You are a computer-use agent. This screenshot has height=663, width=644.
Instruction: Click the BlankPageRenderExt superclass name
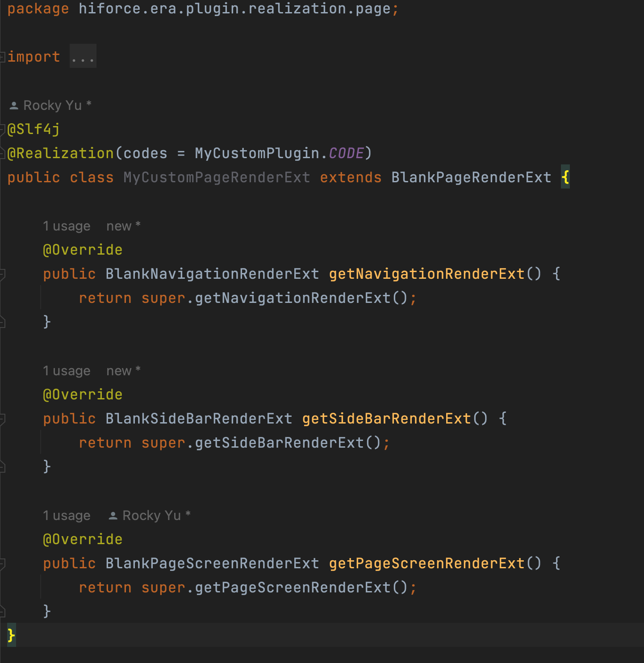pos(471,177)
